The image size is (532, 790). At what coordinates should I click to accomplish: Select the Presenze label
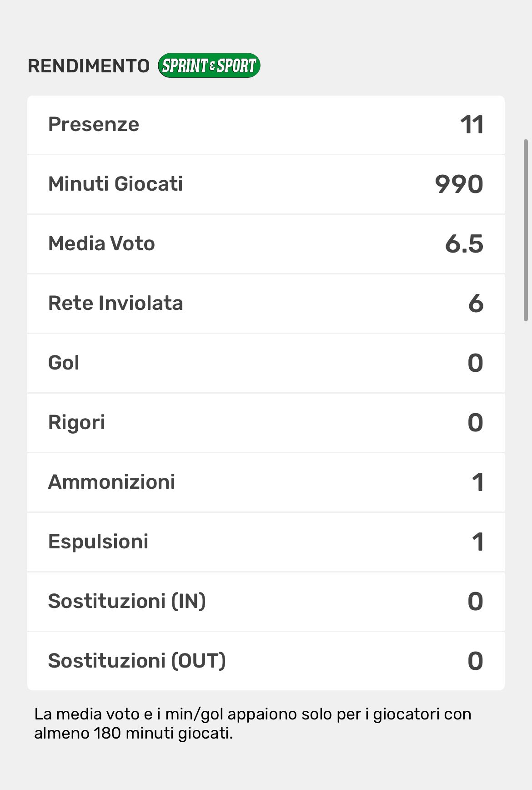click(94, 124)
